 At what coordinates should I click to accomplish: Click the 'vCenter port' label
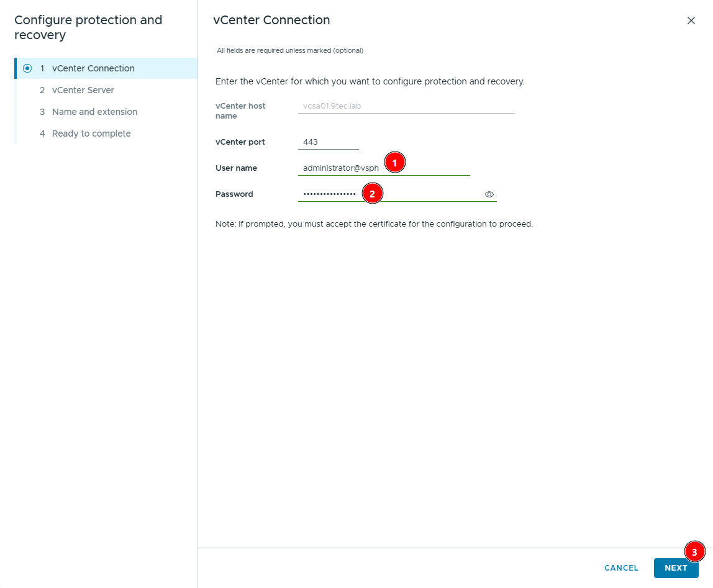click(x=240, y=142)
